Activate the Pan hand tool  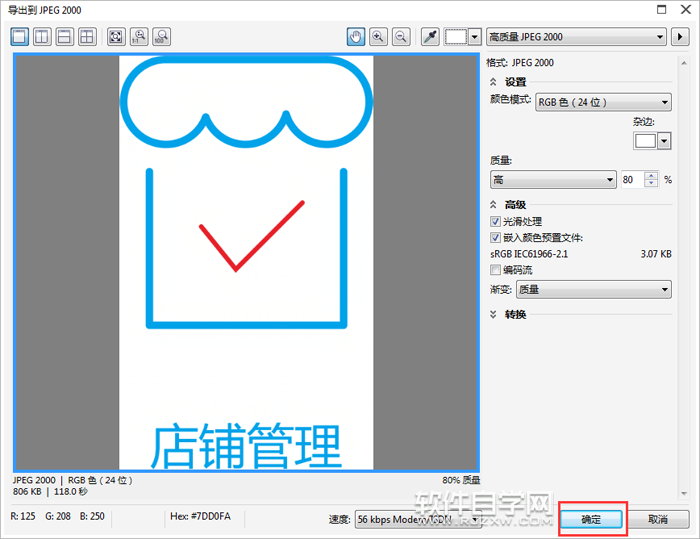click(x=356, y=37)
